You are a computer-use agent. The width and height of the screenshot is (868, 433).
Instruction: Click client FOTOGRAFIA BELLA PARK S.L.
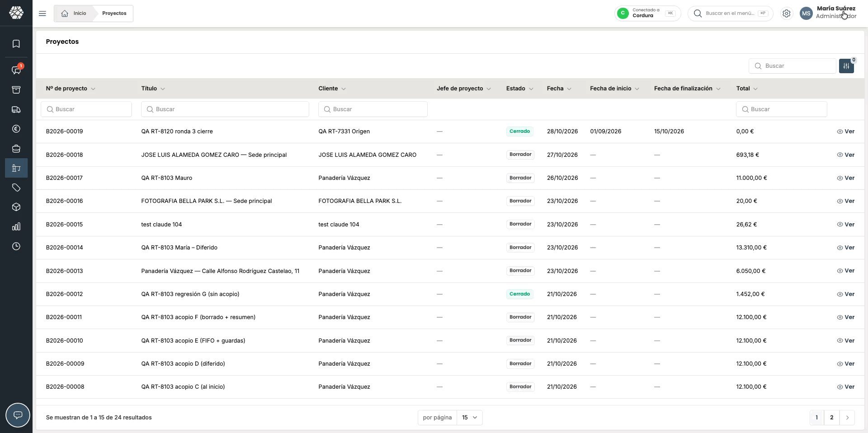tap(360, 201)
